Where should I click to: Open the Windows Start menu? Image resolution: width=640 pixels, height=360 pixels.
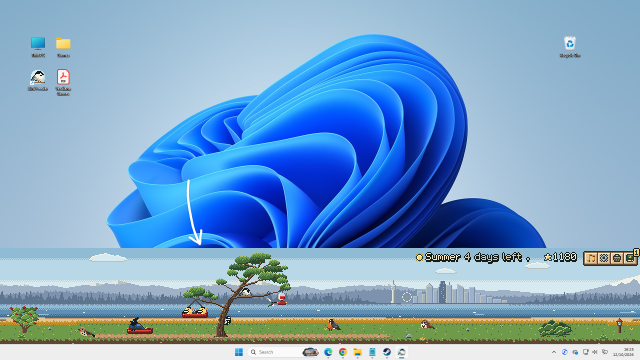(x=239, y=352)
